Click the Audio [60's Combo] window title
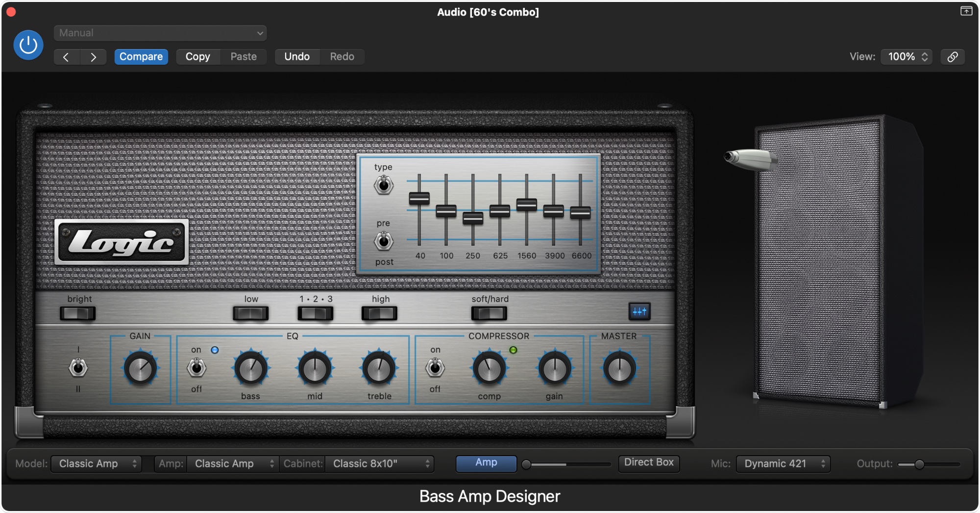980x513 pixels. pos(488,12)
